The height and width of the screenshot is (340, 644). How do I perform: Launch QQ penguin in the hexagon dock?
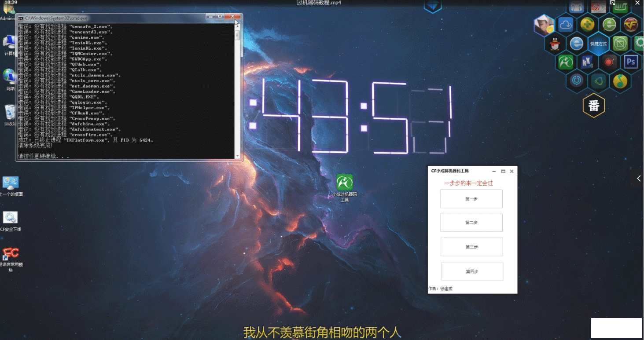555,44
